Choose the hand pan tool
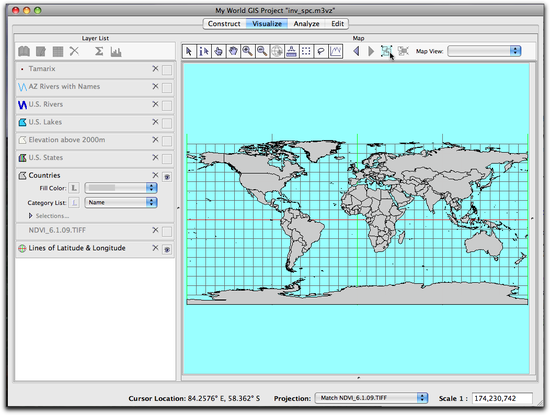 pyautogui.click(x=233, y=52)
